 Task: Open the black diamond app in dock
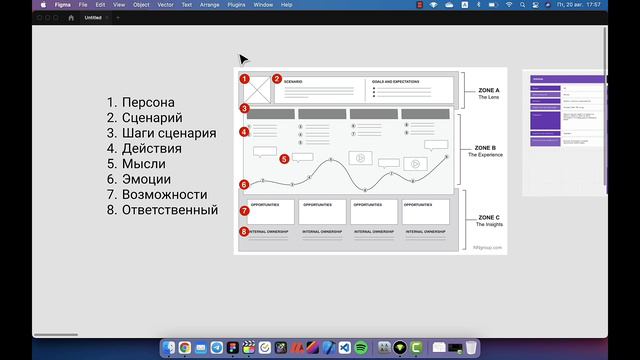(400, 347)
